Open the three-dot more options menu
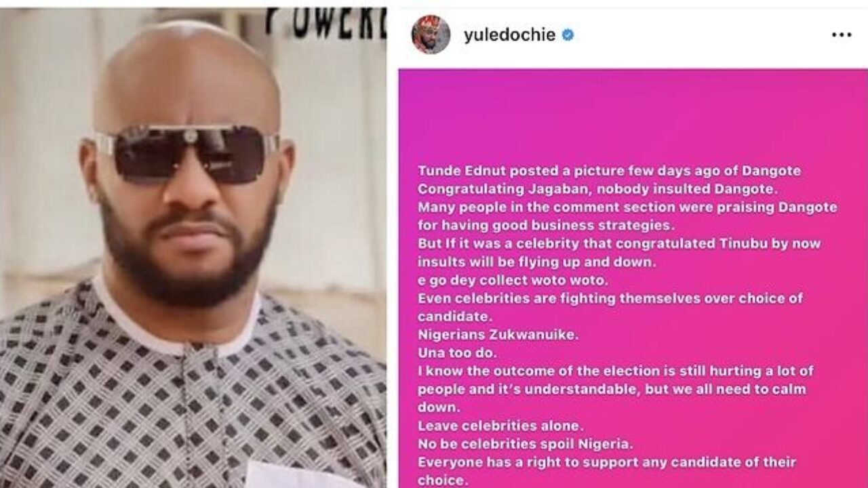The width and height of the screenshot is (868, 488). (842, 35)
